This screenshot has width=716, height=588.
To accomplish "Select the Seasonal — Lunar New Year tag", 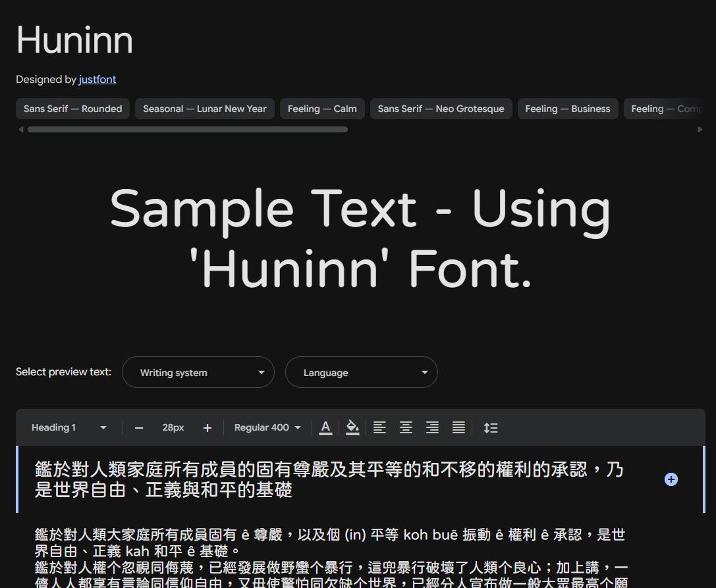I will click(x=205, y=109).
